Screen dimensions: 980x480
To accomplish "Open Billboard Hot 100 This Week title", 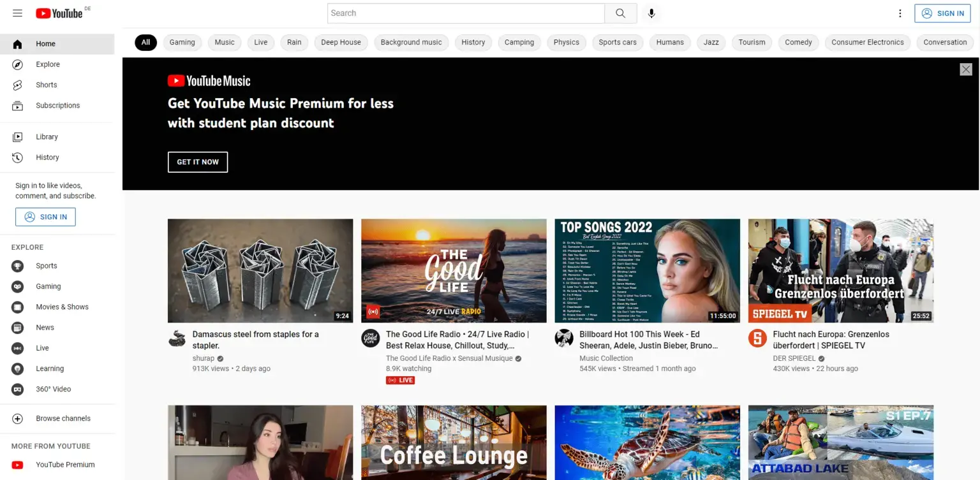I will tap(649, 340).
